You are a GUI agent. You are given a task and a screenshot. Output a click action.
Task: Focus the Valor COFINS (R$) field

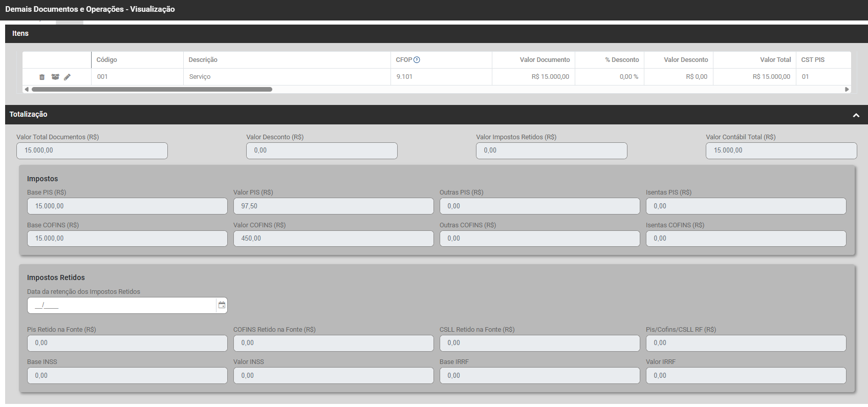pos(334,239)
